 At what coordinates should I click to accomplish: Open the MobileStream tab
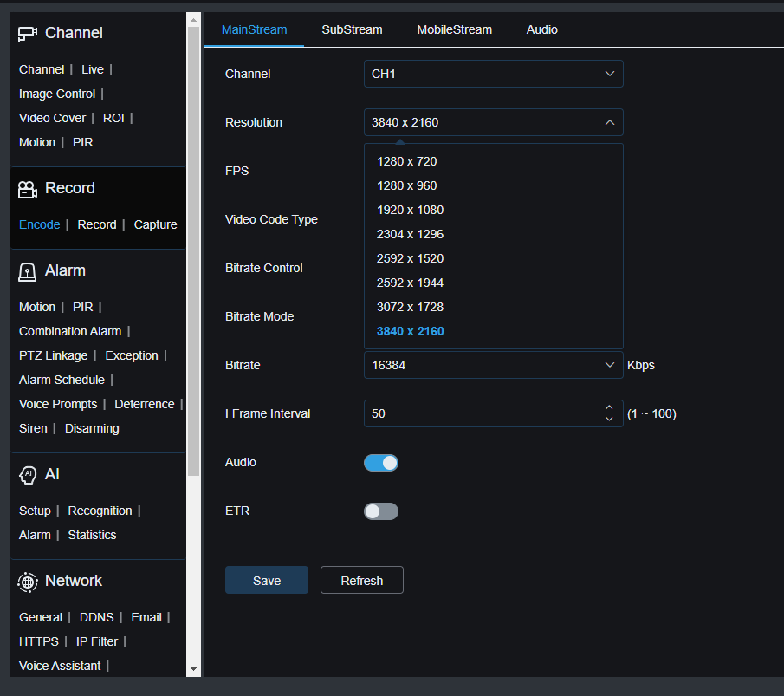[454, 29]
